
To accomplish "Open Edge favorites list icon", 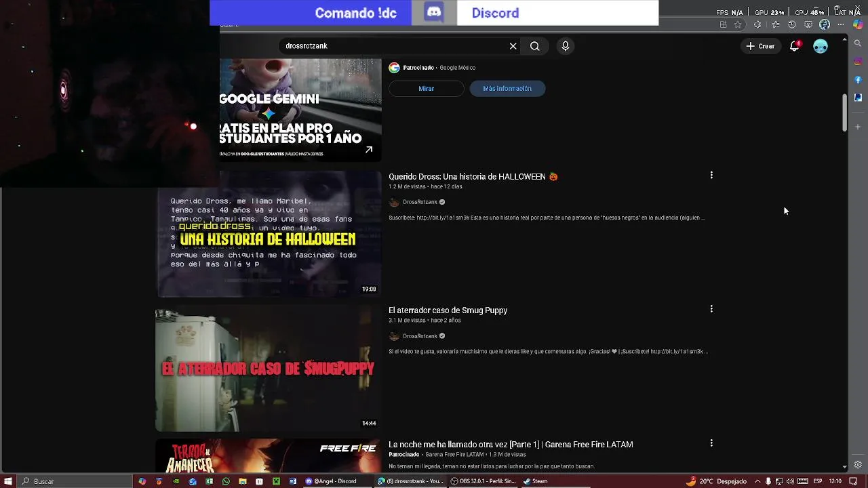I will 775,24.
